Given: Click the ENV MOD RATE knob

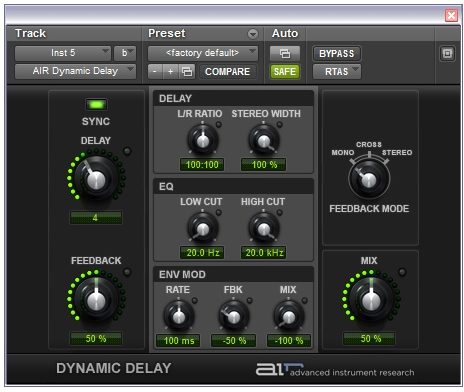Looking at the screenshot, I should 179,316.
